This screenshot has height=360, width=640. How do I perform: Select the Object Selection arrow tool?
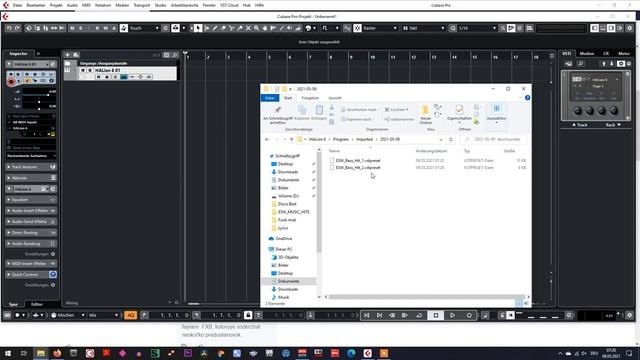tap(198, 28)
